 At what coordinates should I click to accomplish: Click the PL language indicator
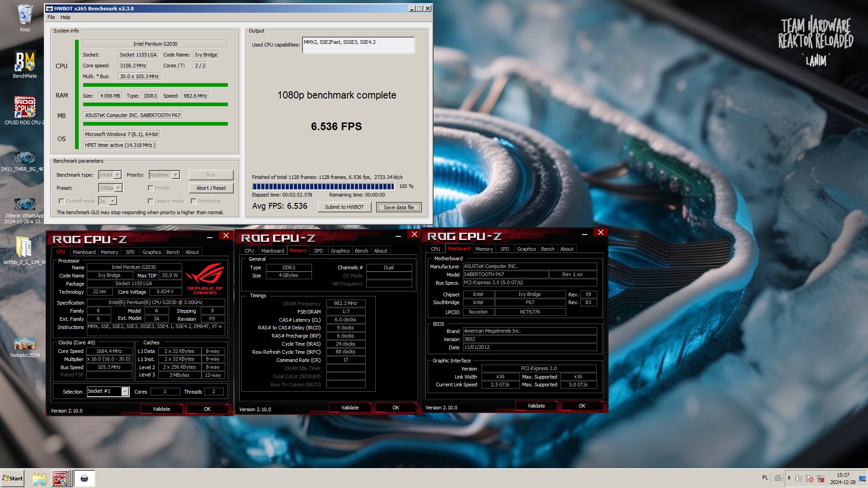(x=765, y=478)
